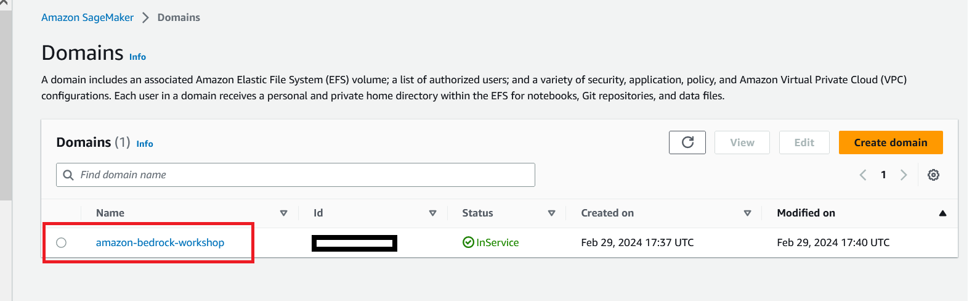Click the Create domain button
Screen dimensions: 980x301
click(891, 142)
